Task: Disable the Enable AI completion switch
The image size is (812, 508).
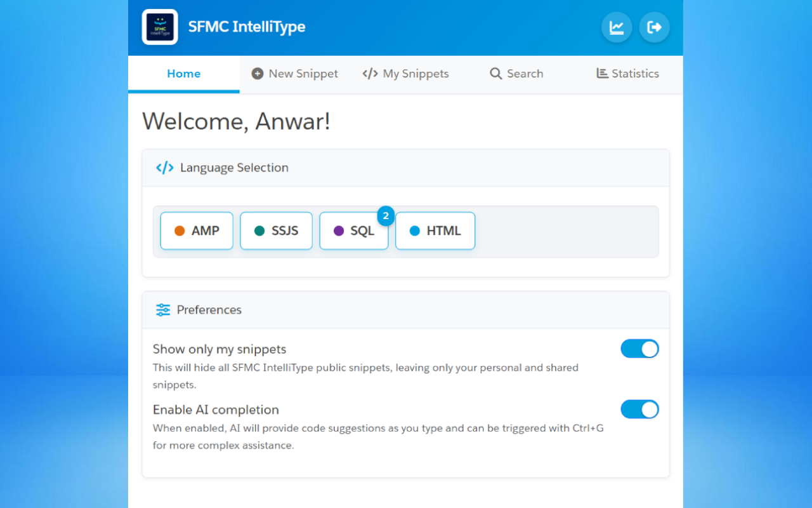Action: coord(639,410)
